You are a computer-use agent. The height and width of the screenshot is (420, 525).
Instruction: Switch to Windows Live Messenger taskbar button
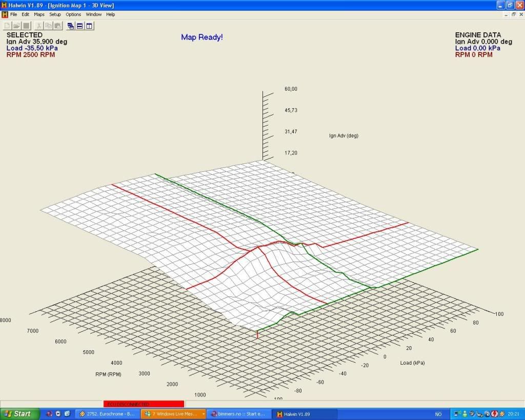click(x=174, y=414)
